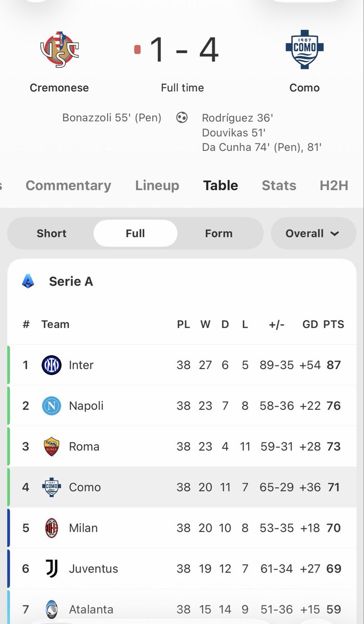Tap the Como club crest in header

point(304,50)
